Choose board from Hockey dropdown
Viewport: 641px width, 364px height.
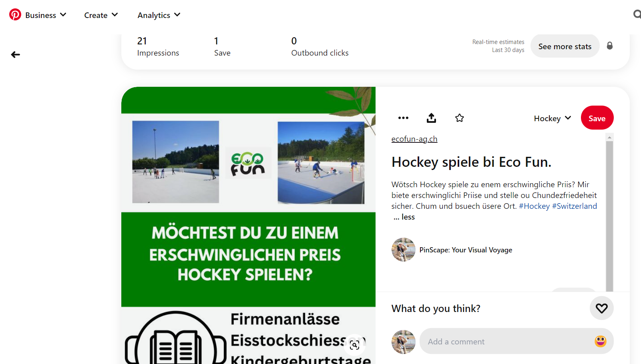pos(553,118)
